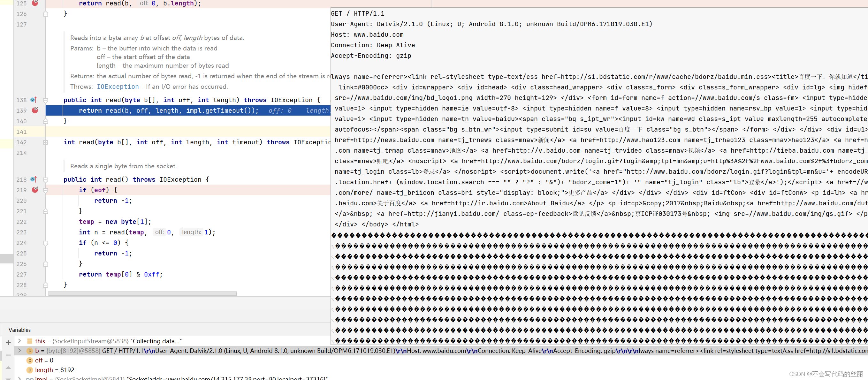Collapse the if (eof) block at line 219
The image size is (868, 380).
click(45, 190)
